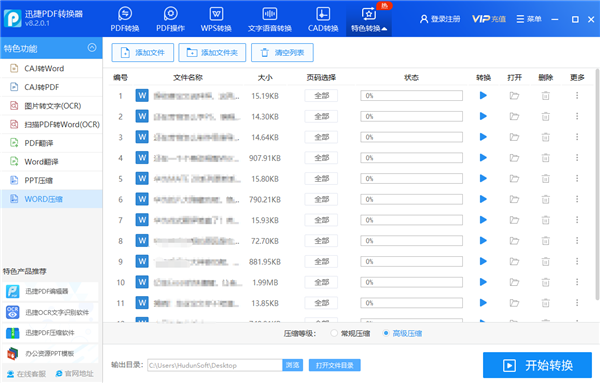Open page selection 全部 for row 3
This screenshot has width=600, height=383.
321,137
